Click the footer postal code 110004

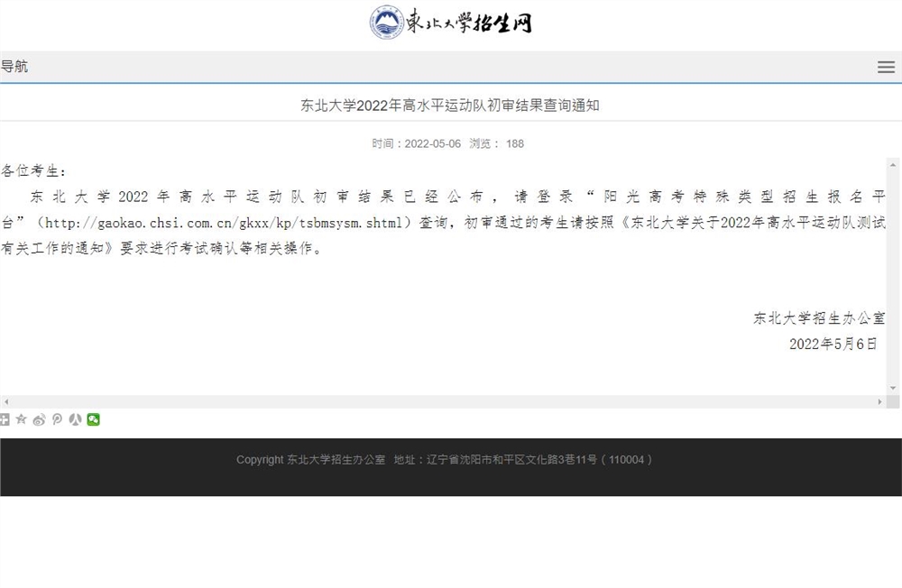click(x=627, y=460)
